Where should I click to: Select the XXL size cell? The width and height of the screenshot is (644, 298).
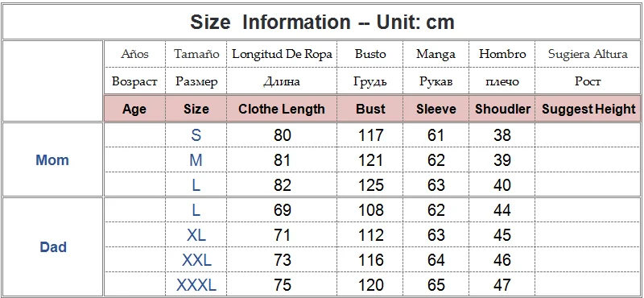pos(196,260)
